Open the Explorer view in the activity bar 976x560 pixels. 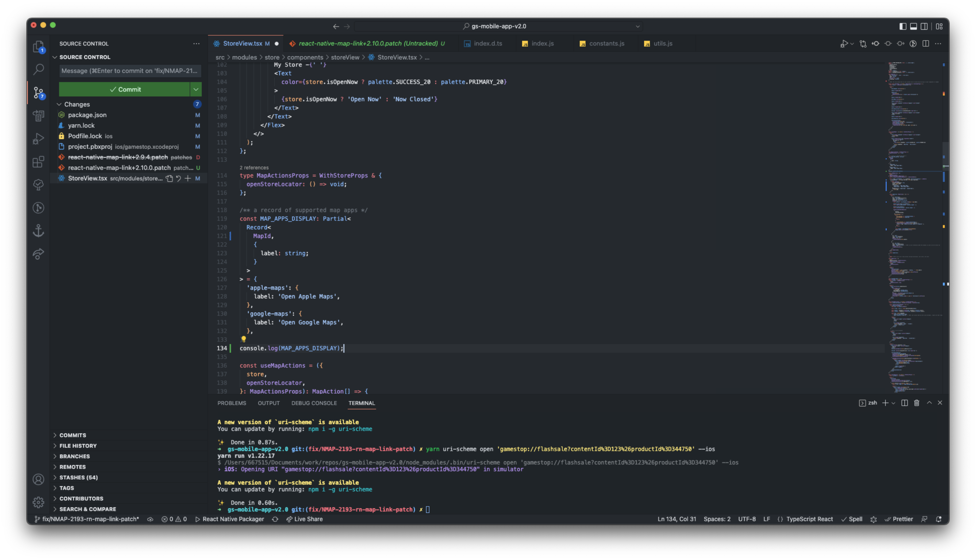[38, 47]
